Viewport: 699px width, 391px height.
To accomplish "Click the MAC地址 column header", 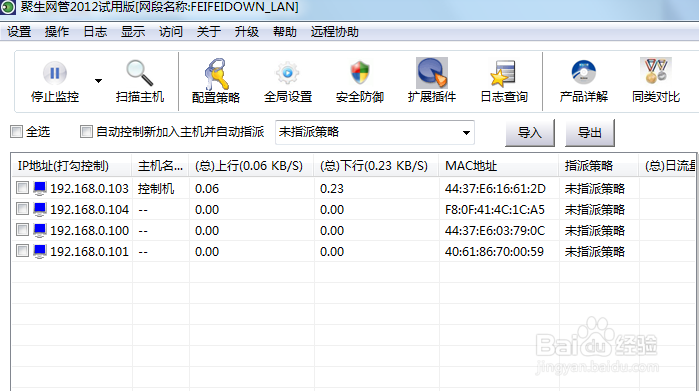I will click(x=499, y=166).
